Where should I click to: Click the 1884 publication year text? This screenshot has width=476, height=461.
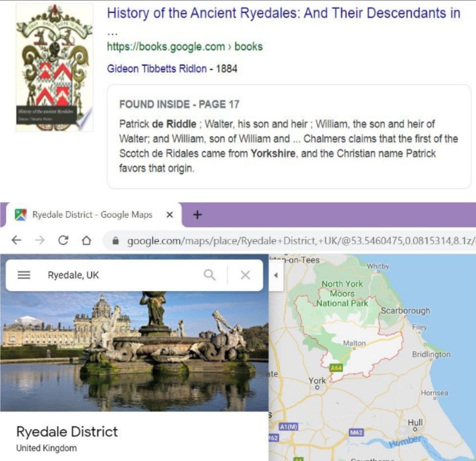point(227,69)
